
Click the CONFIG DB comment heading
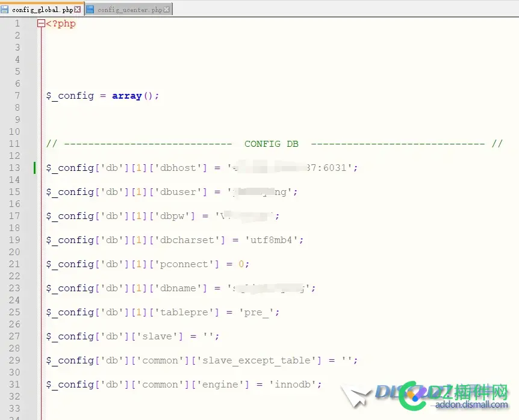(x=271, y=144)
